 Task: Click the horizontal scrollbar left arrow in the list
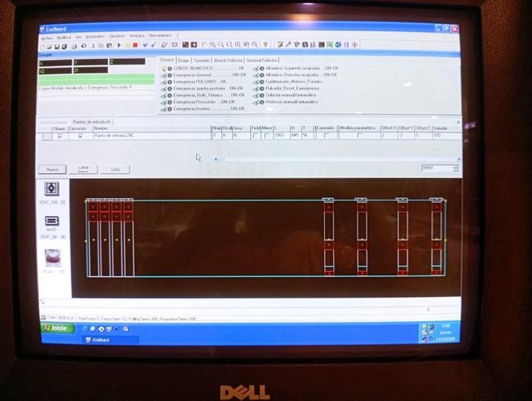point(216,159)
